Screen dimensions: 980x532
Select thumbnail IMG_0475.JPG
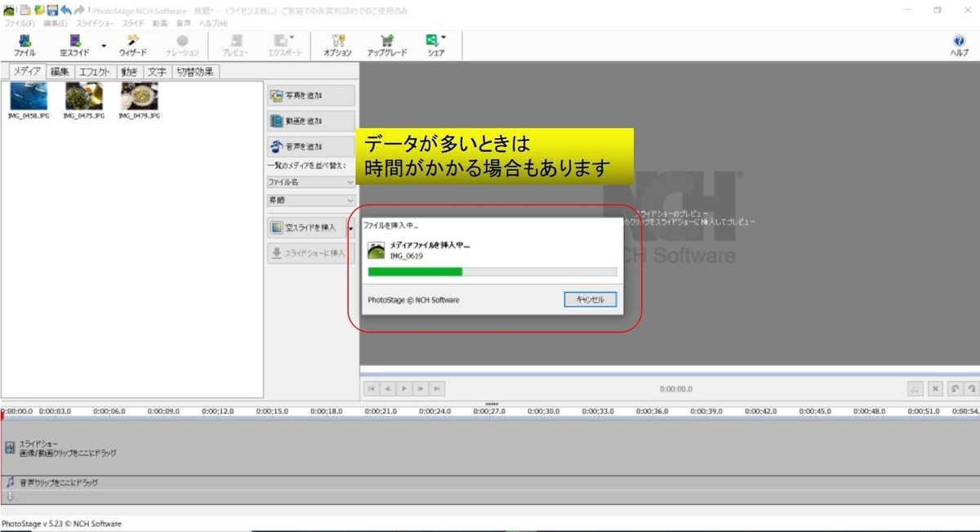click(83, 101)
